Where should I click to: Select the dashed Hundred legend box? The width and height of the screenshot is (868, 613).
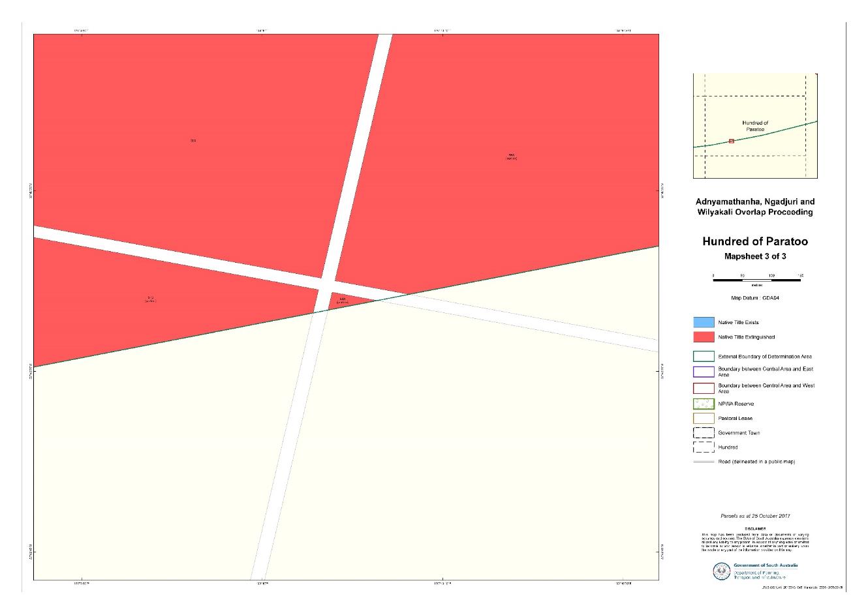click(704, 447)
